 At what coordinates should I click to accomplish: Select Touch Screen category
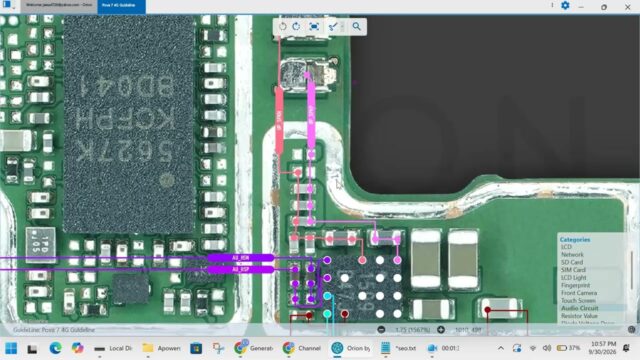click(578, 300)
